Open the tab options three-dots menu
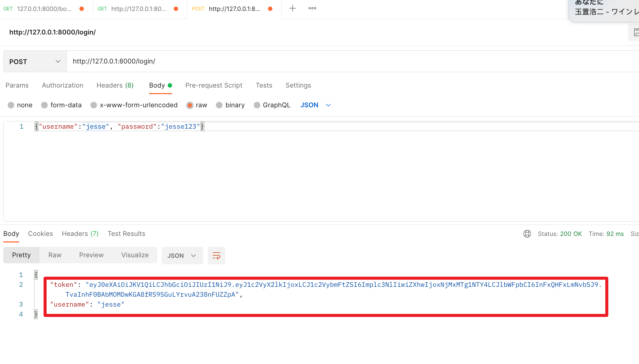This screenshot has height=364, width=639. point(312,8)
